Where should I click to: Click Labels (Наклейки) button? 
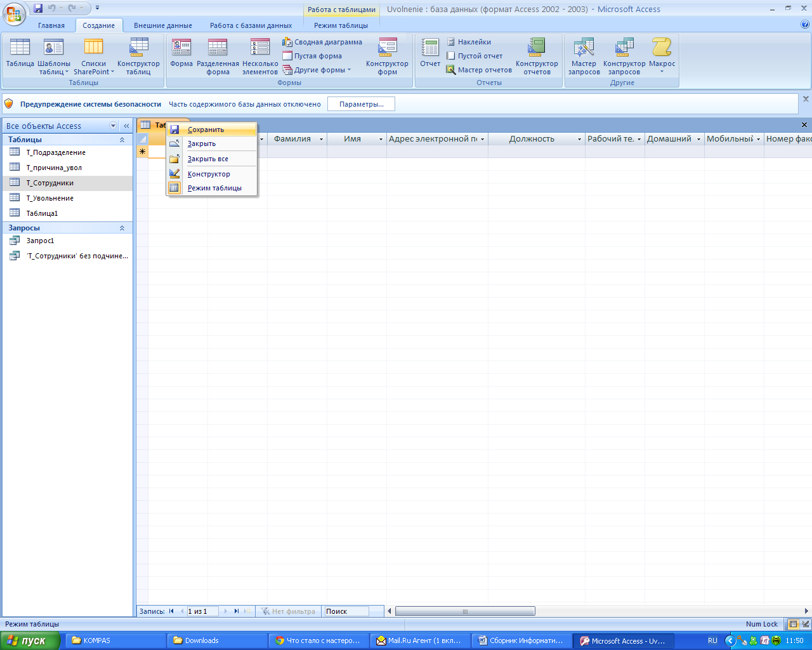click(469, 42)
